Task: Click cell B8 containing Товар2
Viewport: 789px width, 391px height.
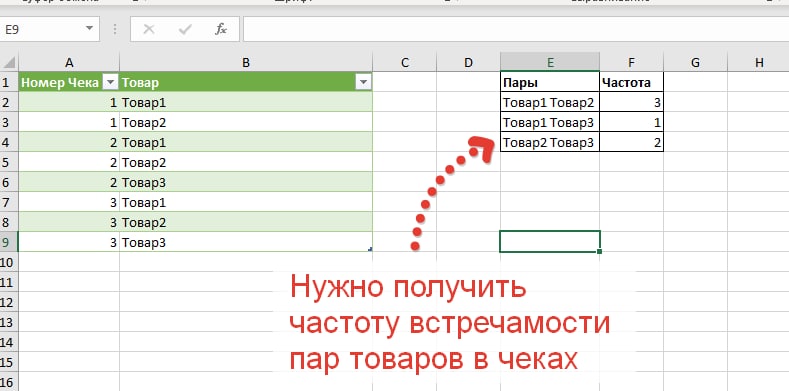Action: (x=246, y=222)
